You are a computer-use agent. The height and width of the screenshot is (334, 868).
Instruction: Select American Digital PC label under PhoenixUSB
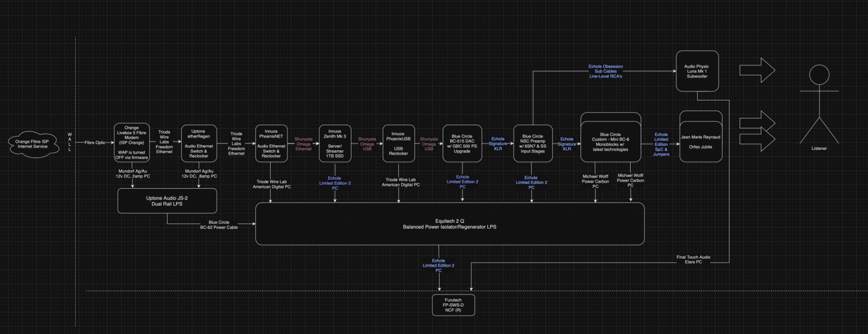(400, 184)
